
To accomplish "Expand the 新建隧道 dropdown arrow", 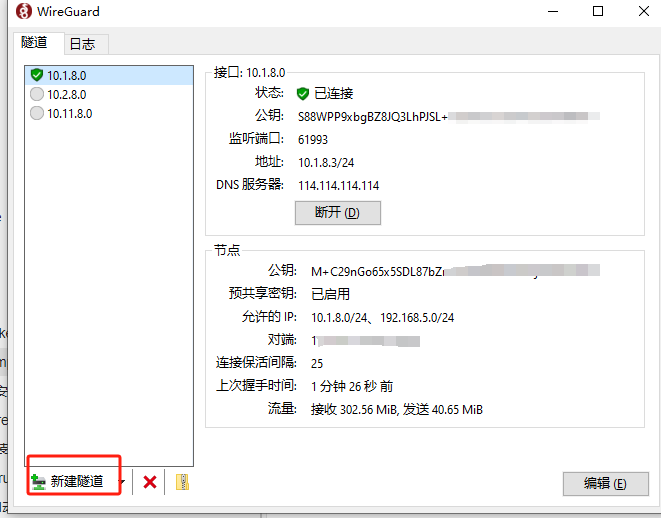I will point(122,482).
